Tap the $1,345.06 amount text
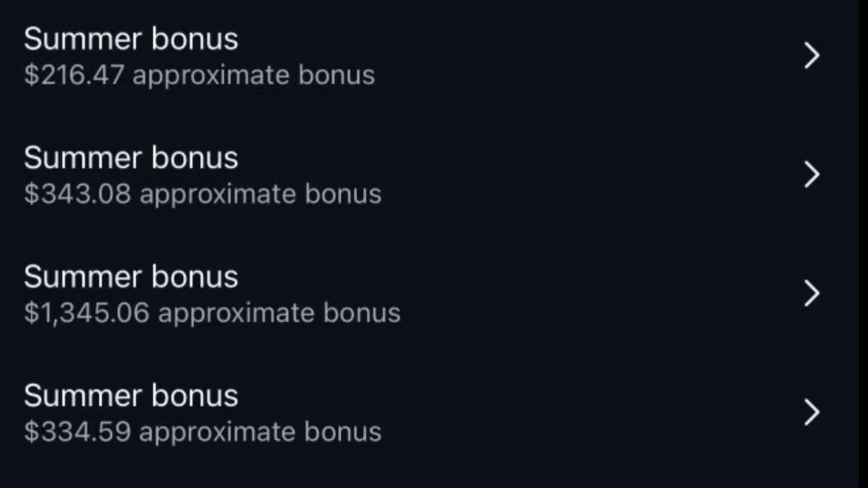Screen dimensions: 868x488 click(x=86, y=312)
